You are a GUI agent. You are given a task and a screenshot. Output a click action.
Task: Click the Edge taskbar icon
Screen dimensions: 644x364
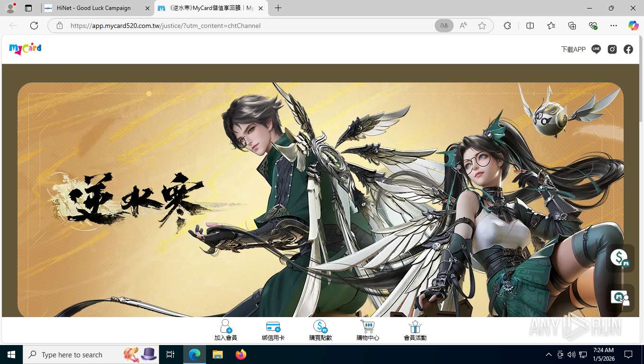pyautogui.click(x=195, y=355)
